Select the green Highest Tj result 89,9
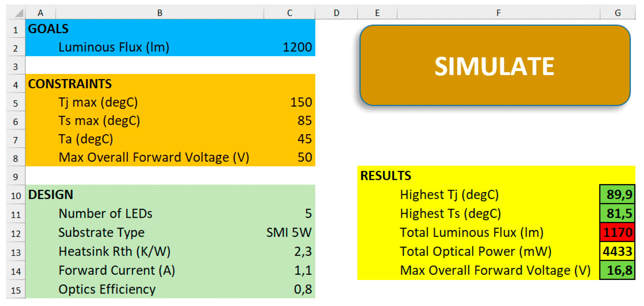Image resolution: width=644 pixels, height=306 pixels. point(617,195)
